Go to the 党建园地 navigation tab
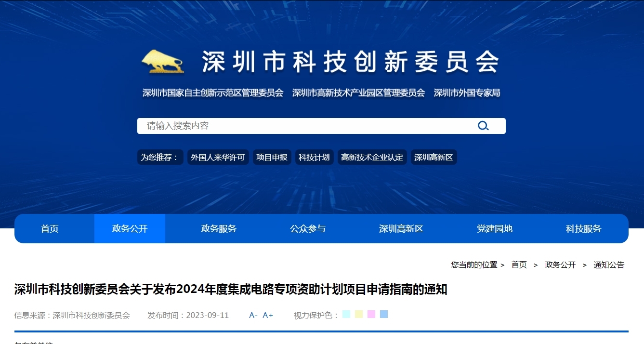 tap(495, 229)
